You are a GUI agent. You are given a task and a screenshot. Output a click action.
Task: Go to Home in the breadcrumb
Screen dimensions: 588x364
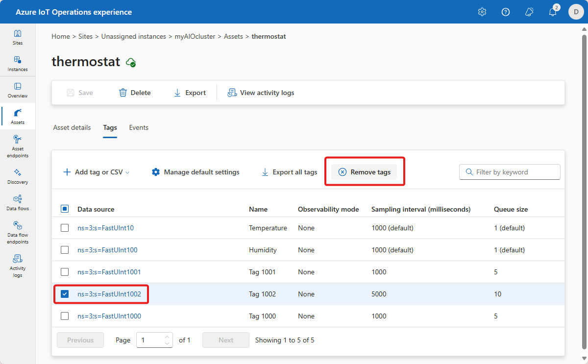pos(61,36)
